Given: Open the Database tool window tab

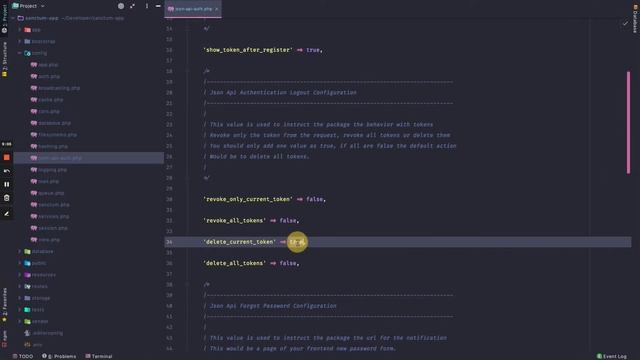Looking at the screenshot, I should click(635, 18).
